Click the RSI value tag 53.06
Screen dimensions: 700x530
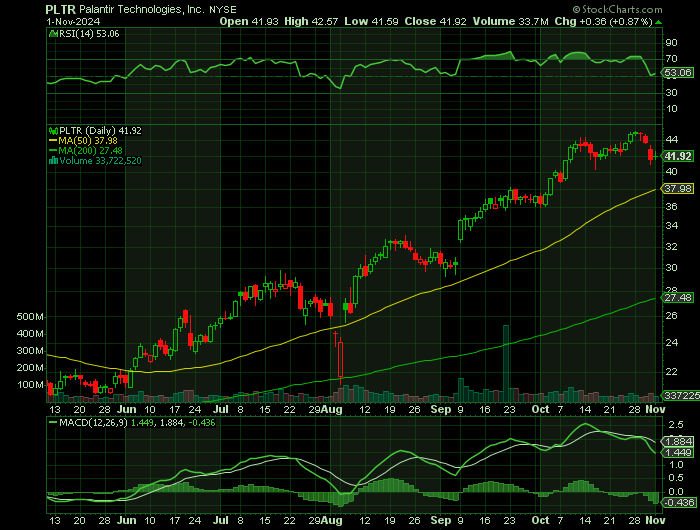(678, 73)
